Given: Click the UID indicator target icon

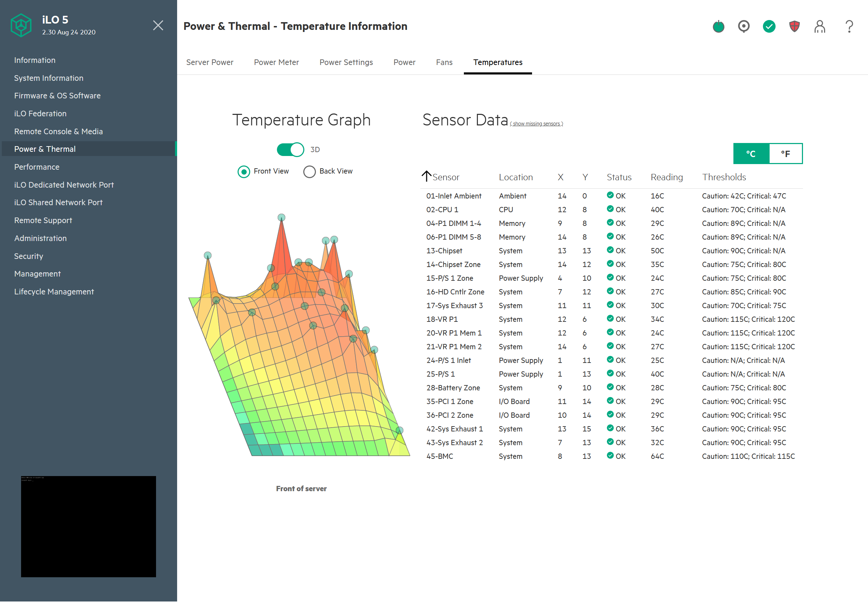Looking at the screenshot, I should pyautogui.click(x=743, y=26).
